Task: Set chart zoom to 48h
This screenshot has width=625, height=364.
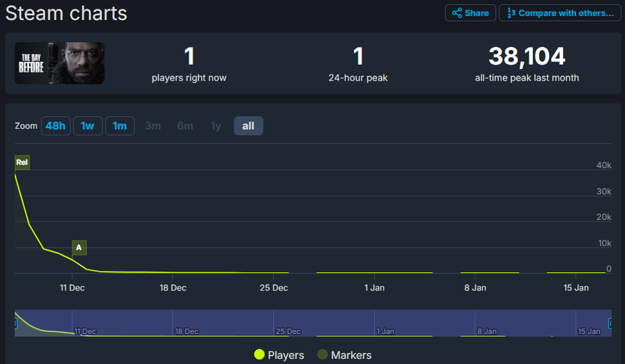Action: tap(56, 126)
